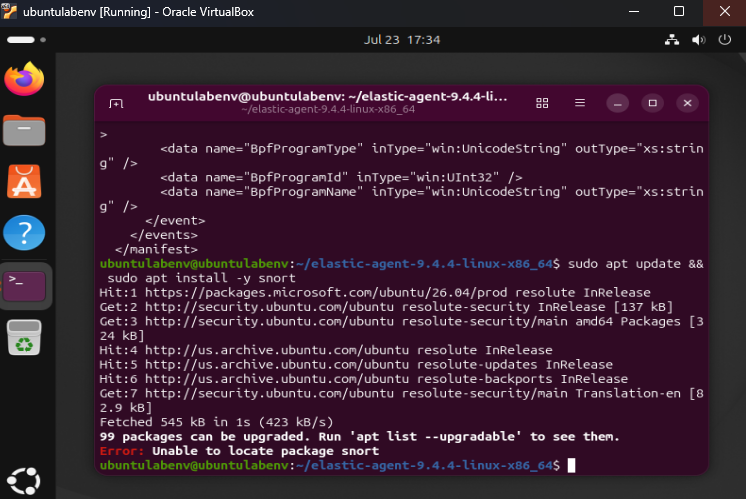
Task: Click the '99 packages can be upgraded' line
Action: coord(359,437)
